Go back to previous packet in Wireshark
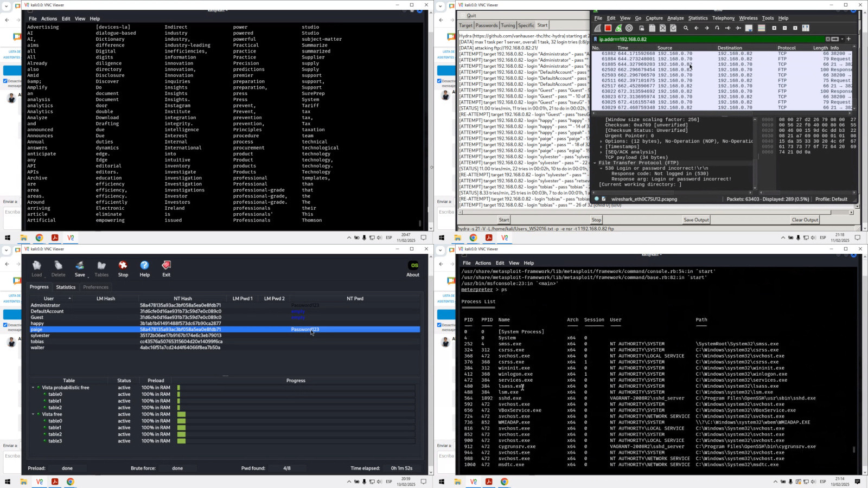 [697, 28]
